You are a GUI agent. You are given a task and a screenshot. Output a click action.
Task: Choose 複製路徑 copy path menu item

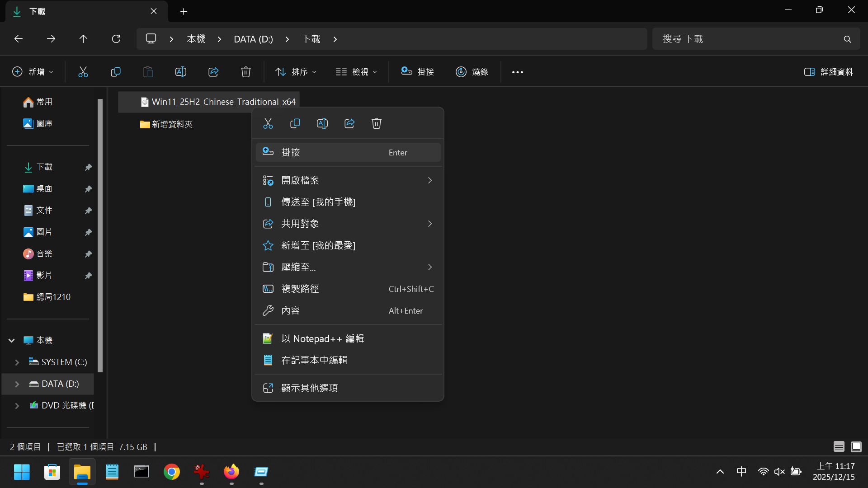(348, 289)
